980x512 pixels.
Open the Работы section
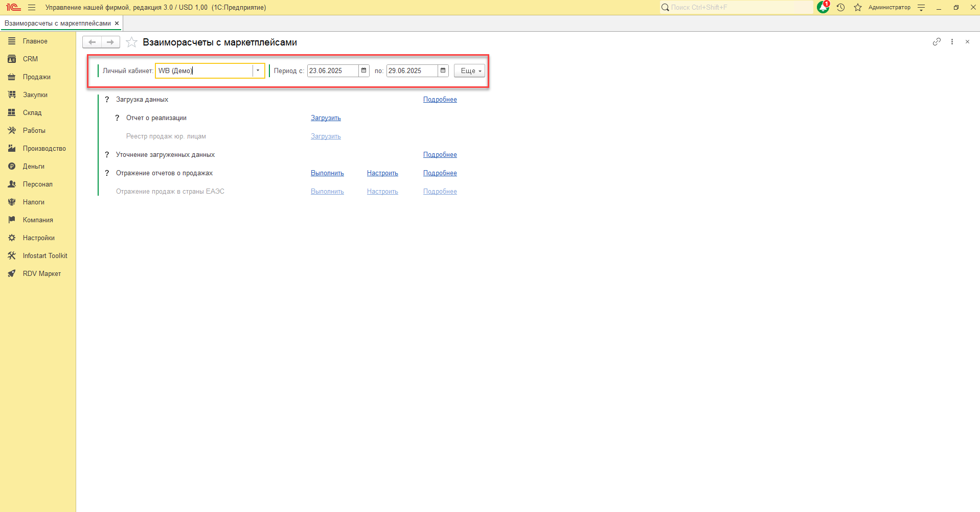point(38,131)
